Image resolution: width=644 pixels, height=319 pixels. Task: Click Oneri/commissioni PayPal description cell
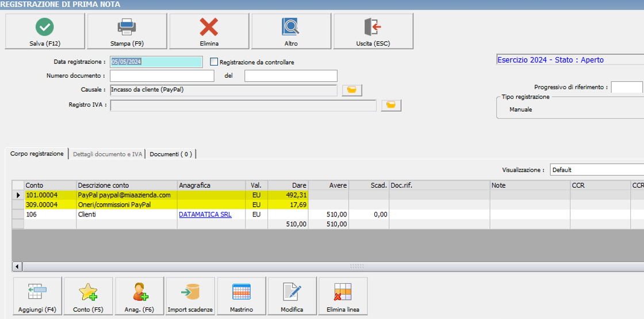[127, 205]
